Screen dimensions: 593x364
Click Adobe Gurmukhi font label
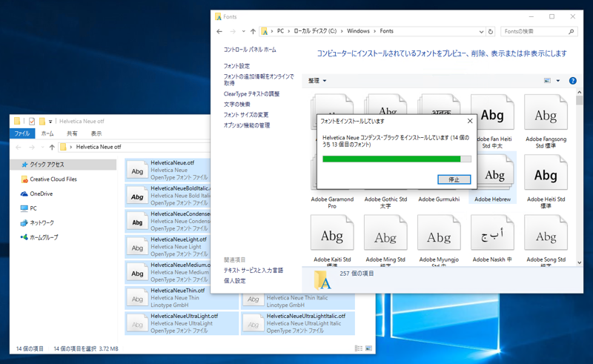[439, 199]
